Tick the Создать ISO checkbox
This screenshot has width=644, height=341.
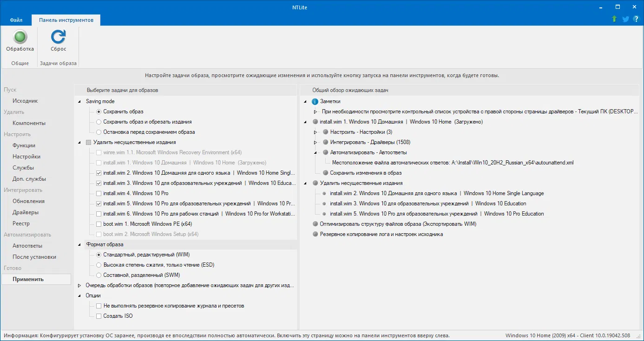(99, 316)
